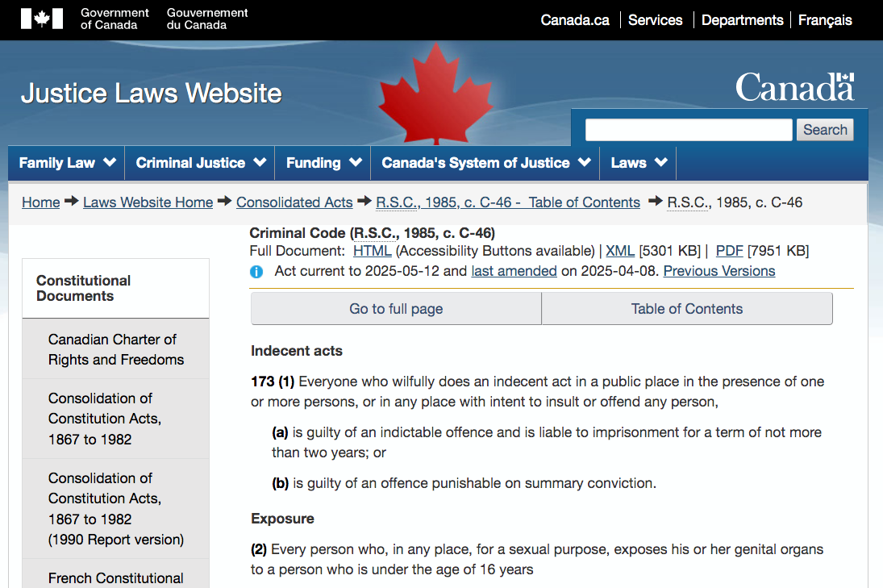Expand Canada's System of Justice chevron
This screenshot has width=883, height=588.
pos(585,162)
